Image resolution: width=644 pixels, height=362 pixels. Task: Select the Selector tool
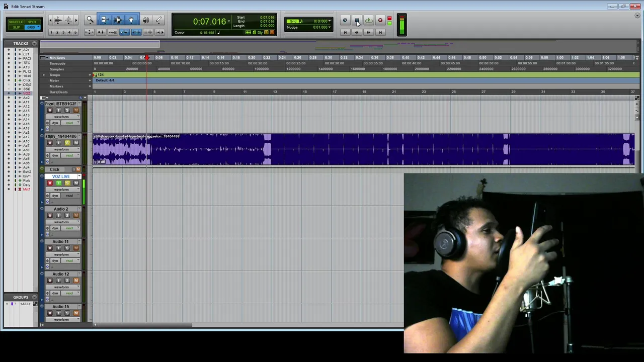[x=118, y=20]
